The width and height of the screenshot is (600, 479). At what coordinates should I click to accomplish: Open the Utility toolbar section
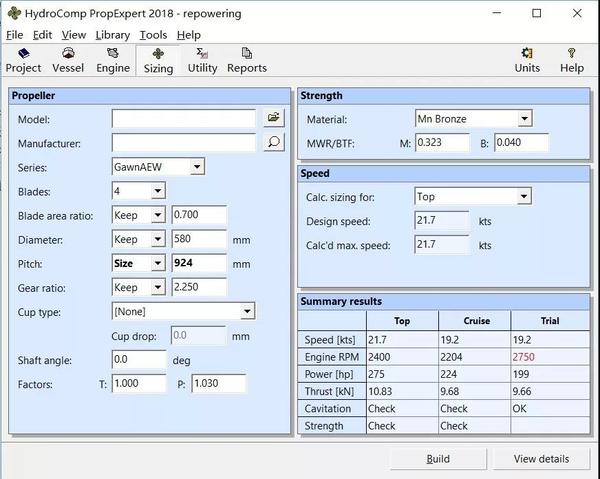point(202,60)
